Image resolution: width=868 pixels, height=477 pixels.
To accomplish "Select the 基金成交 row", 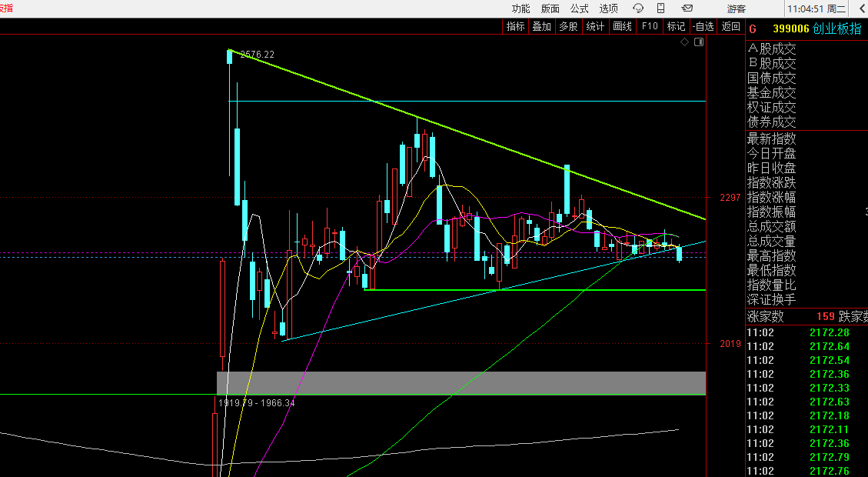I will pyautogui.click(x=772, y=92).
